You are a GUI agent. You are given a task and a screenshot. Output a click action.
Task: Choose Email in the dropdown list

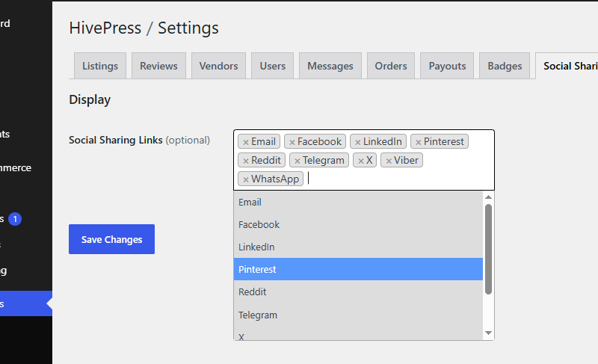click(x=358, y=202)
